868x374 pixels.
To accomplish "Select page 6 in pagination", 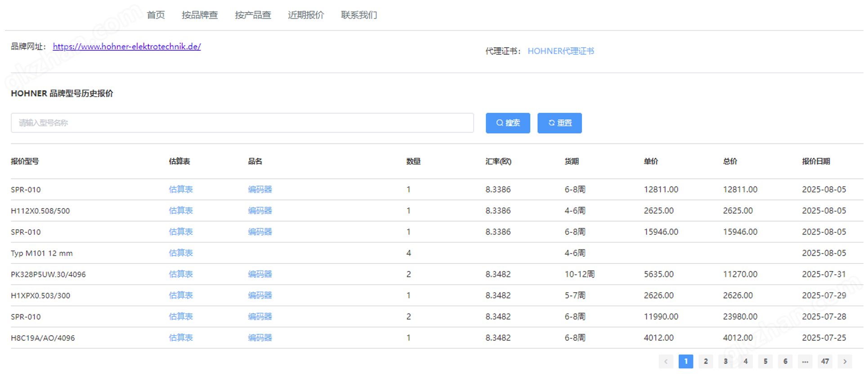I will (x=785, y=361).
